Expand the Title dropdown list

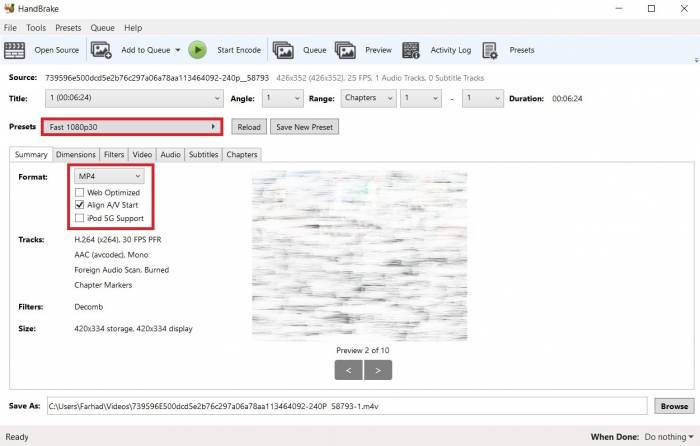pyautogui.click(x=134, y=98)
